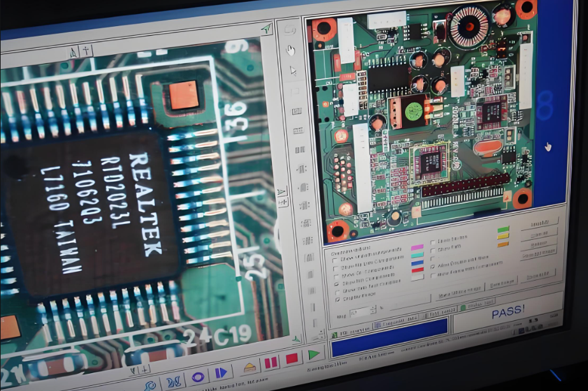Click green arrow at magnified view's top-right corner

coord(267,28)
